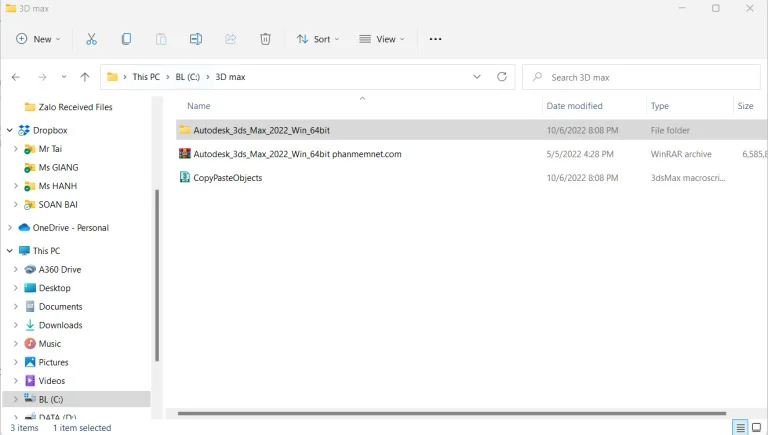Select the Autodesk_3ds_Max_2022_Win_64bit folder

(x=262, y=130)
